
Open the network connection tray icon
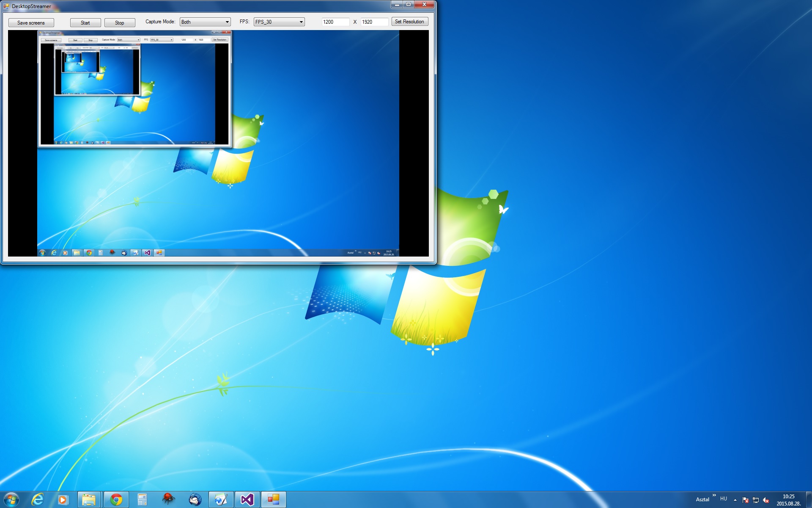756,500
